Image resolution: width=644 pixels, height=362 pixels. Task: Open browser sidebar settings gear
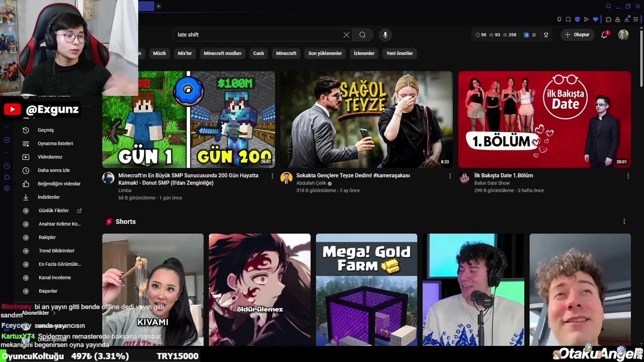click(7, 189)
